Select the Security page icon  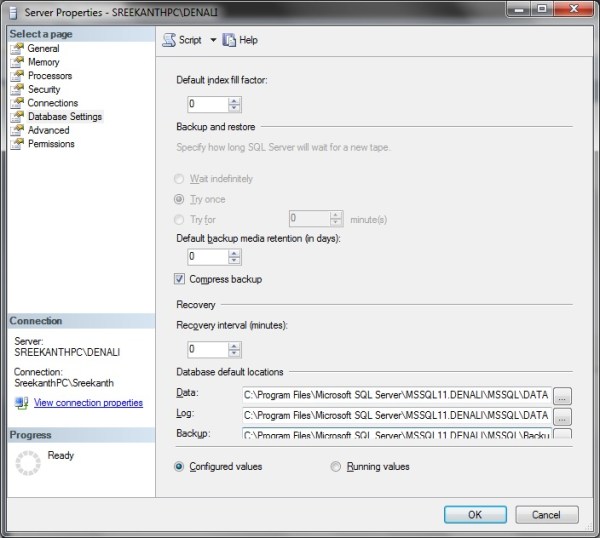click(x=16, y=89)
